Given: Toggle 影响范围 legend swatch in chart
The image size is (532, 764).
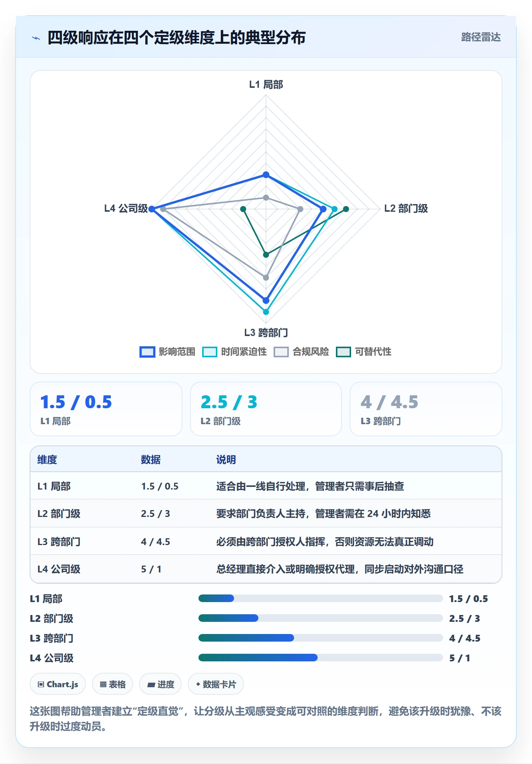Looking at the screenshot, I should coord(147,352).
